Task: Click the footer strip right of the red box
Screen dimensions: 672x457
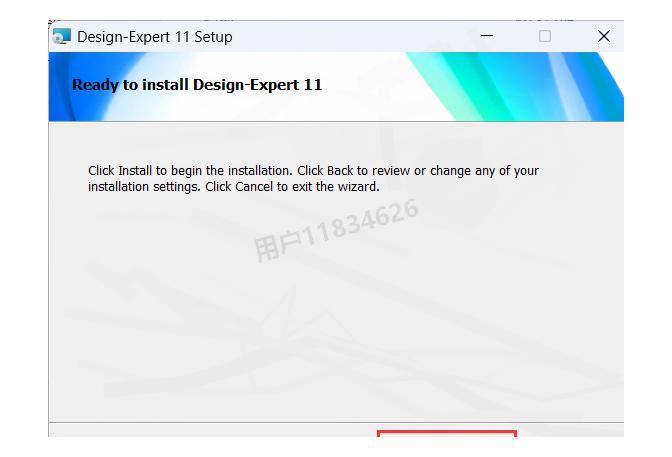Action: click(x=570, y=430)
